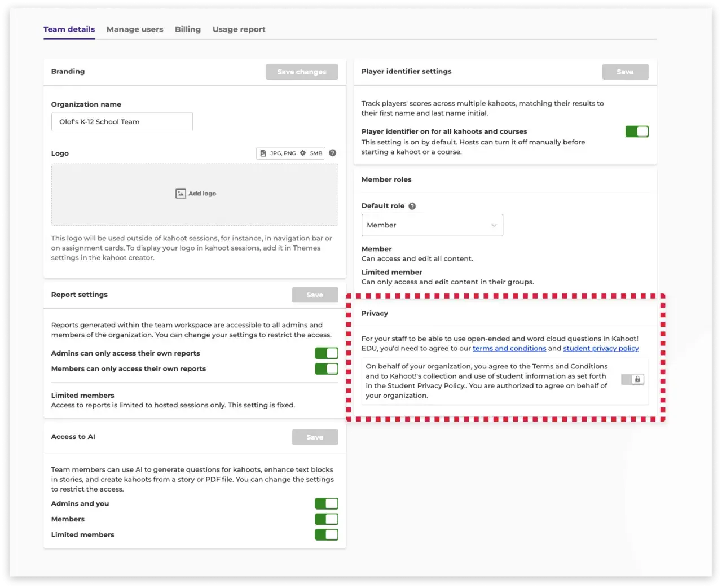722x588 pixels.
Task: Click the image icon beside Add logo
Action: point(180,194)
